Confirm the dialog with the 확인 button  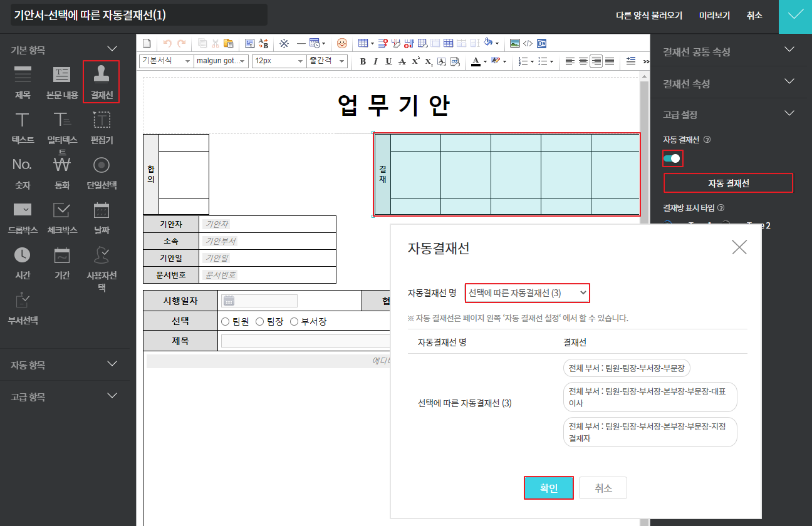548,488
